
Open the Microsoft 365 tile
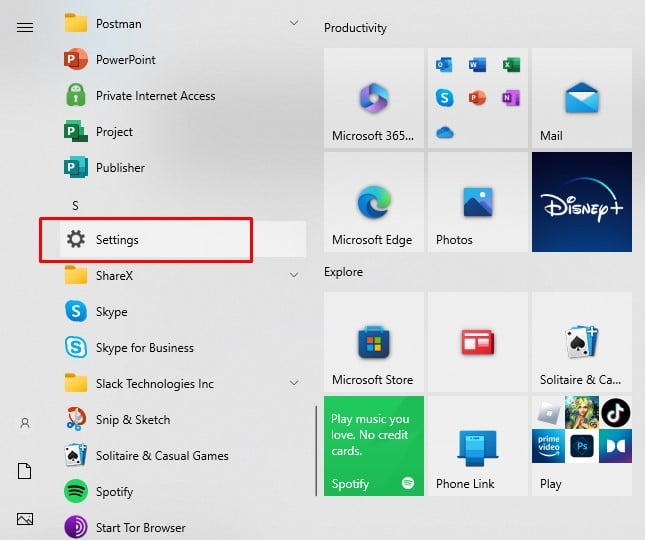[374, 98]
